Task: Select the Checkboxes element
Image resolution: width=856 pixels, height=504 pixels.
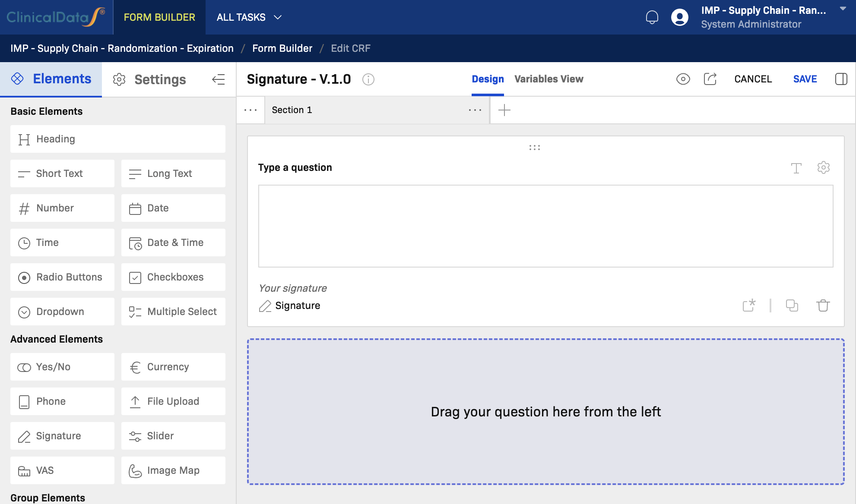Action: click(173, 277)
